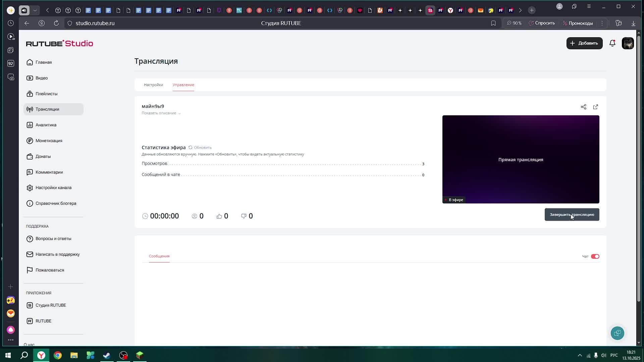The height and width of the screenshot is (362, 644).
Task: Click the browser zoom 90% indicator
Action: [514, 23]
